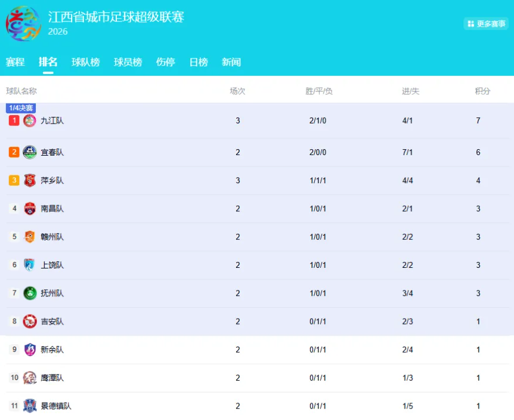This screenshot has width=514, height=420.
Task: Click 南昌队 goals 2/1
Action: tap(407, 209)
